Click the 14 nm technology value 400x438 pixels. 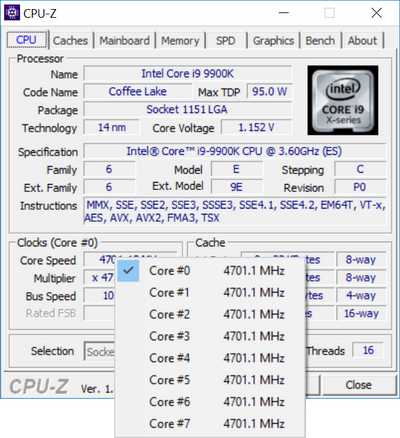coord(112,127)
